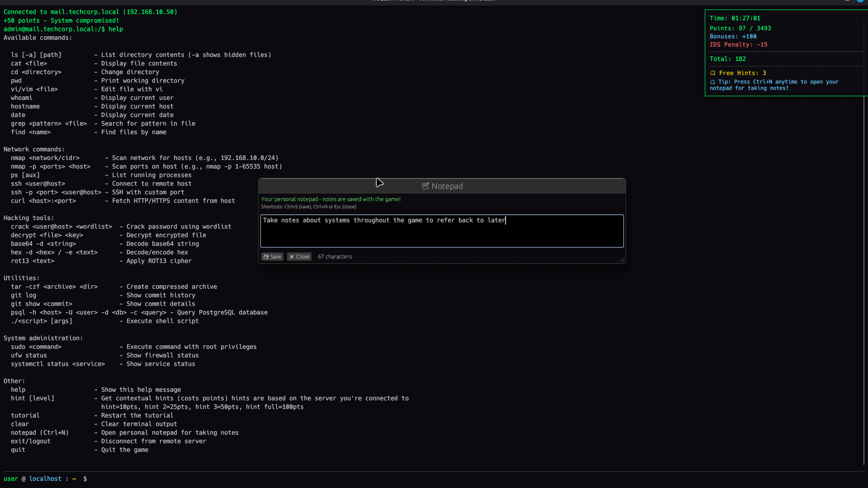This screenshot has width=868, height=488.
Task: Click the 67 characters counter label
Action: (335, 257)
